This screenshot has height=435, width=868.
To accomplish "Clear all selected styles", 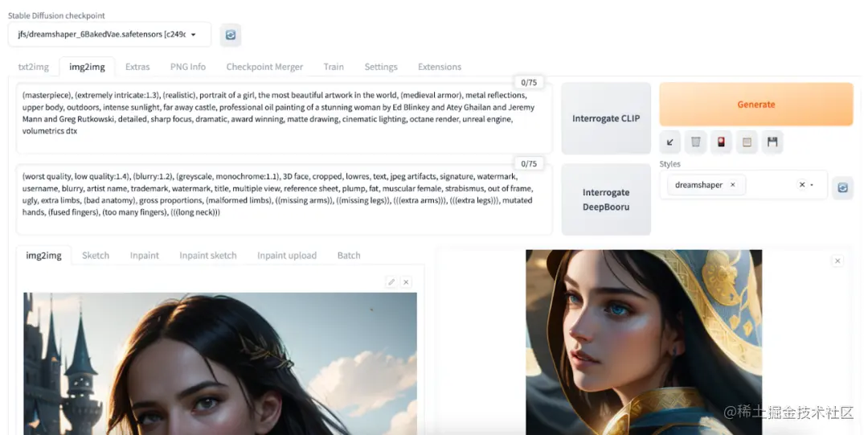I will (801, 184).
